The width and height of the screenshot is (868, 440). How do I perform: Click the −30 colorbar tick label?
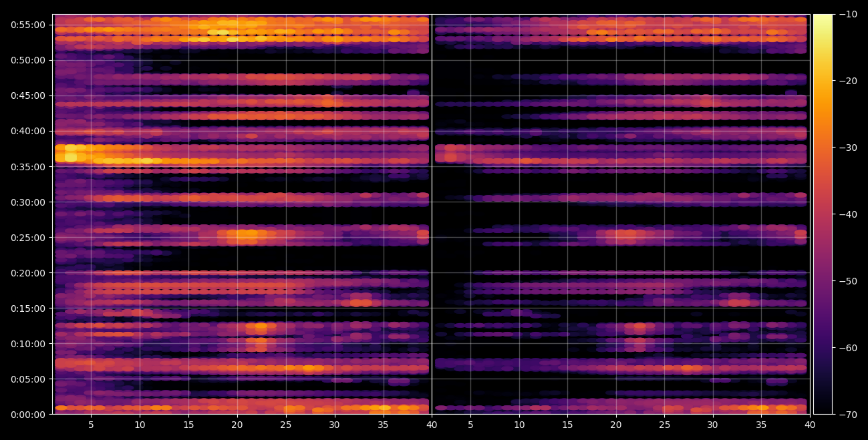coord(849,148)
